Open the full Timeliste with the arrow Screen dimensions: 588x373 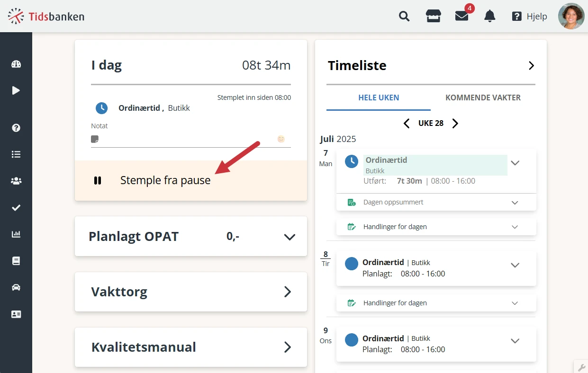pyautogui.click(x=531, y=65)
